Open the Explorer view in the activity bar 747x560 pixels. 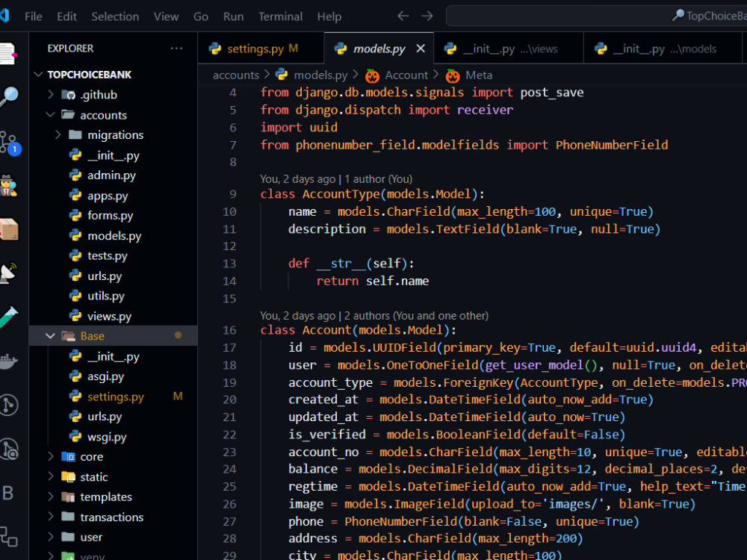coord(7,53)
